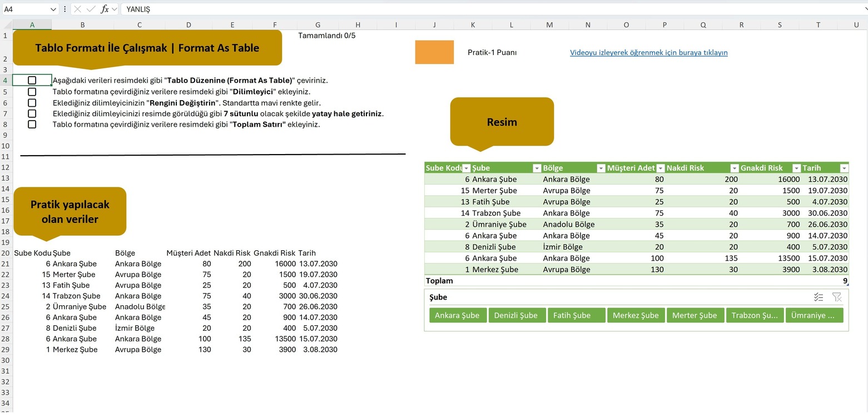
Task: Tick the checkbox for Dilimleyici ekleyiniz task
Action: tap(32, 91)
